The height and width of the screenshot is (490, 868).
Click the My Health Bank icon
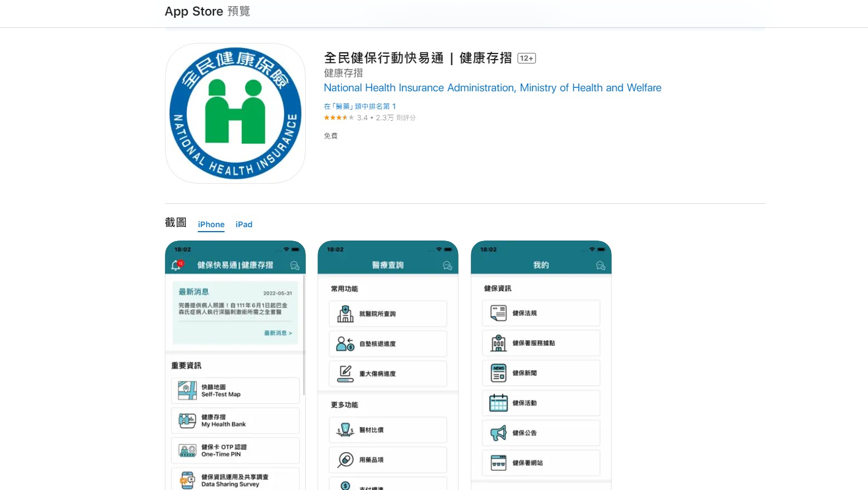tap(187, 420)
